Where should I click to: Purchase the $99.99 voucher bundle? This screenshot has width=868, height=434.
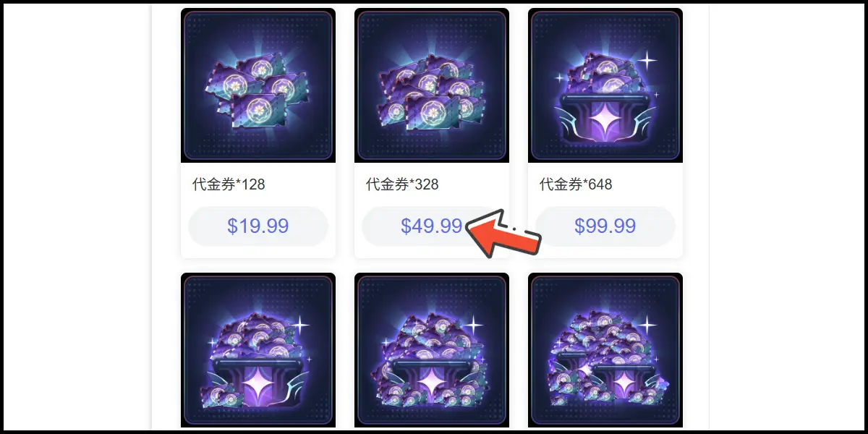click(x=605, y=226)
